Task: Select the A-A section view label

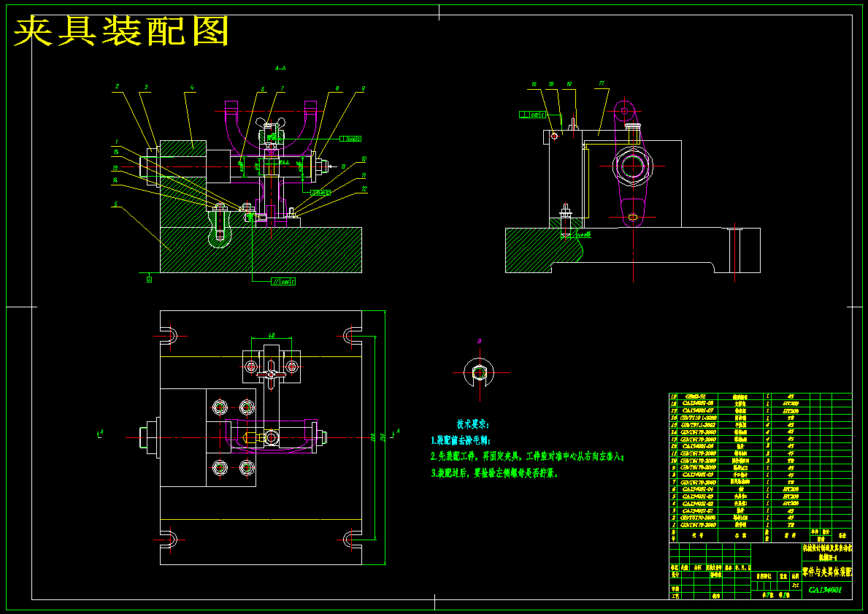Action: pyautogui.click(x=280, y=69)
